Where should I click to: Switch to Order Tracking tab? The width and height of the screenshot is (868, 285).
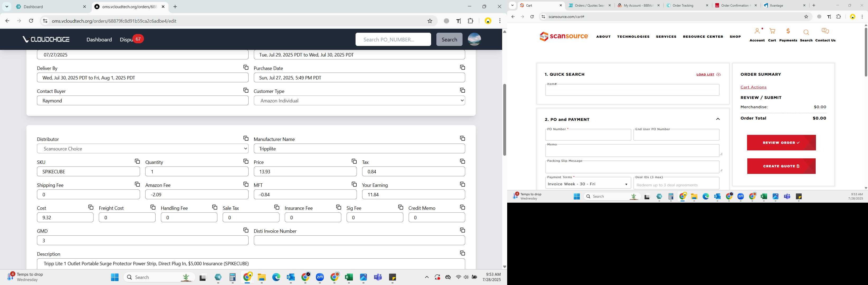point(687,5)
